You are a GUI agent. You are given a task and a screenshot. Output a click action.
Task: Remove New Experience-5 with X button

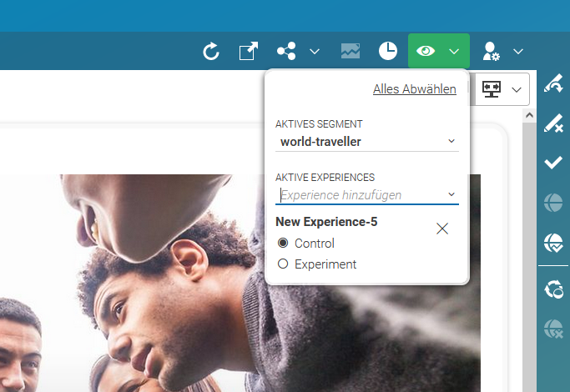coord(442,229)
